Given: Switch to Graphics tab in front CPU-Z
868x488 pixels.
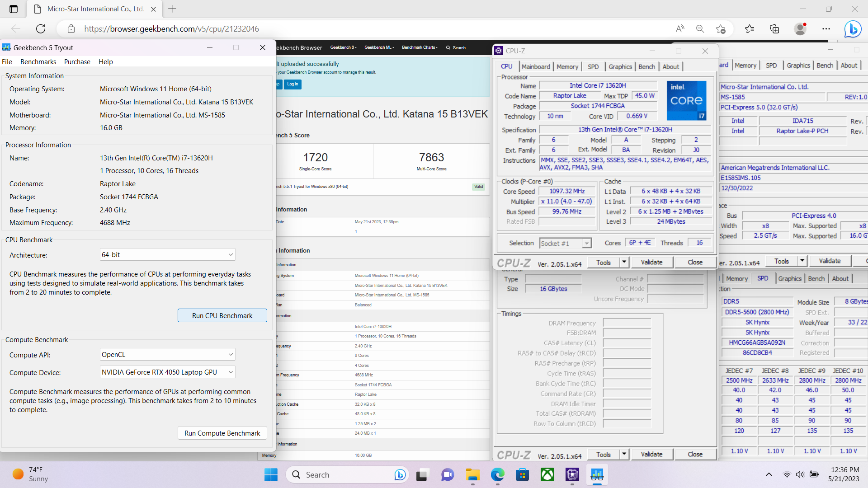Looking at the screenshot, I should pyautogui.click(x=620, y=66).
